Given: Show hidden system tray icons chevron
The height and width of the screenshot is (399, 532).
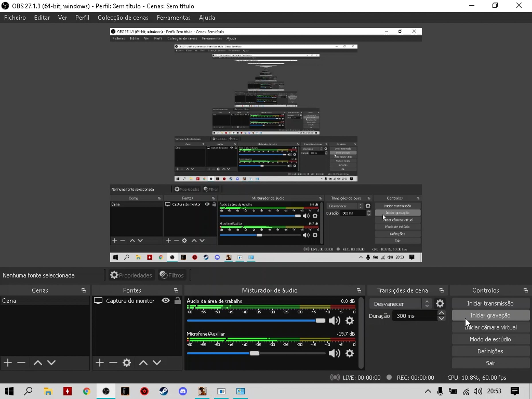Looking at the screenshot, I should pos(428,391).
